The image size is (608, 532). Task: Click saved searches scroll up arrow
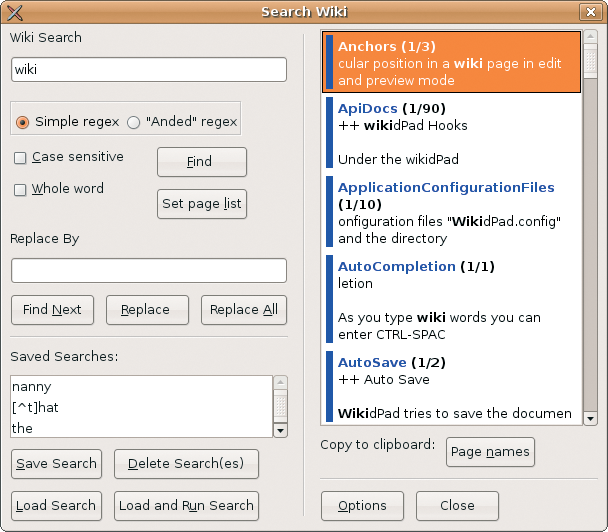coord(280,382)
